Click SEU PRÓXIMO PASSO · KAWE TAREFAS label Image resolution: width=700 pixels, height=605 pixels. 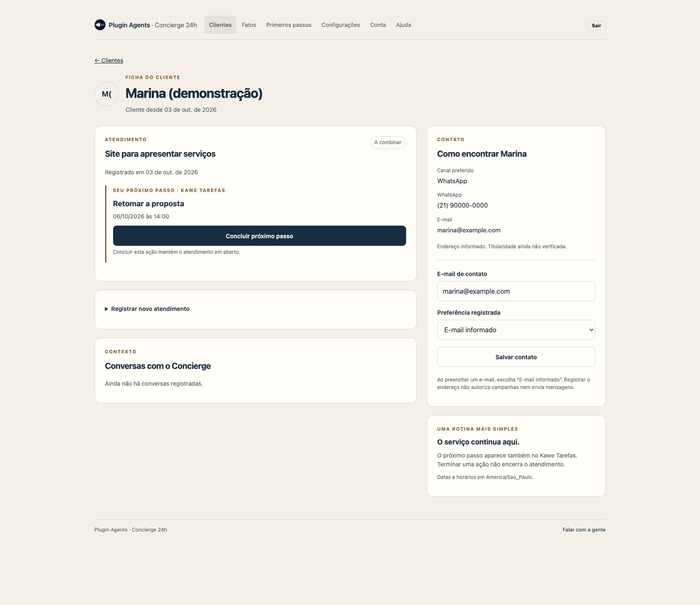[x=169, y=190]
